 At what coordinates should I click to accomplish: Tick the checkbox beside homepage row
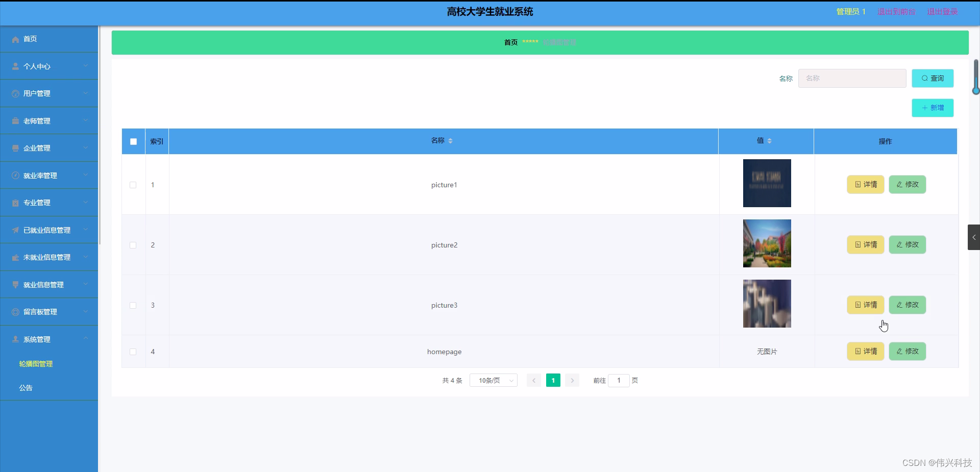[133, 352]
